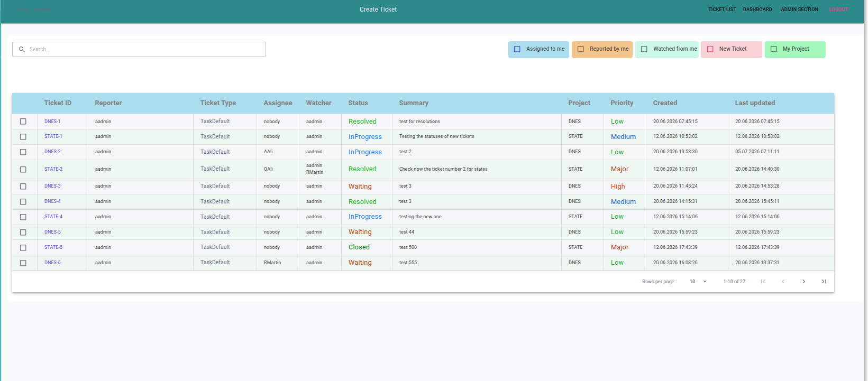868x381 pixels.
Task: Sort by the Ticket ID column header
Action: pos(58,103)
